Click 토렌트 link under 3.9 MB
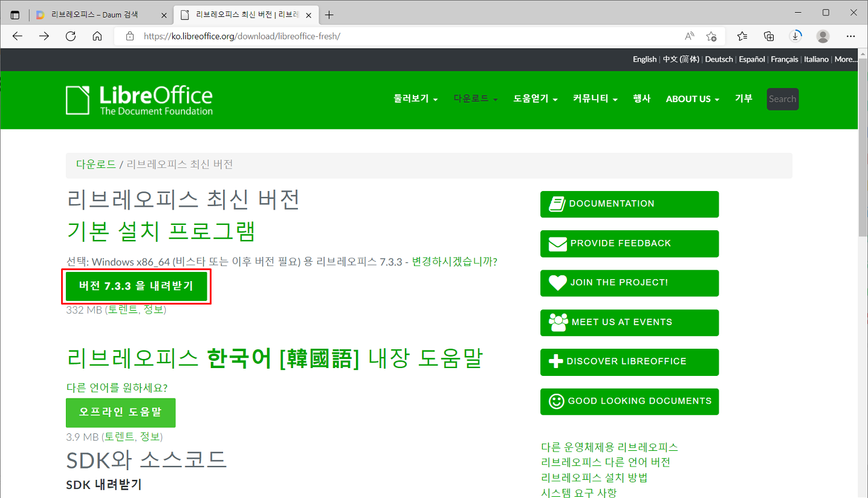This screenshot has width=868, height=498. point(119,436)
